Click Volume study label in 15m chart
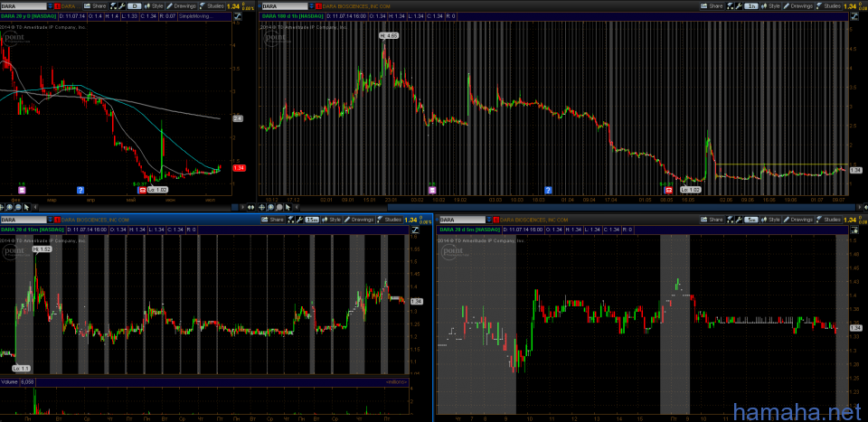This screenshot has height=422, width=868. tap(10, 382)
